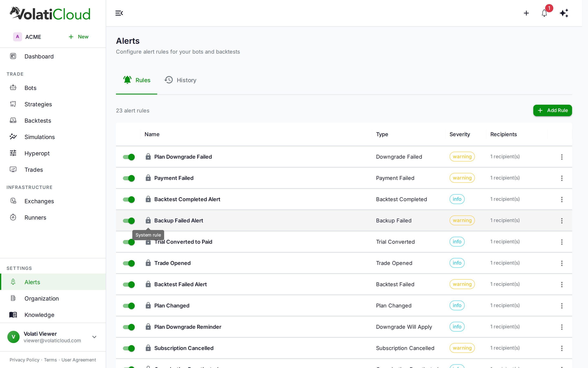This screenshot has height=368, width=588.
Task: Click the Exchanges sidebar icon
Action: (13, 201)
